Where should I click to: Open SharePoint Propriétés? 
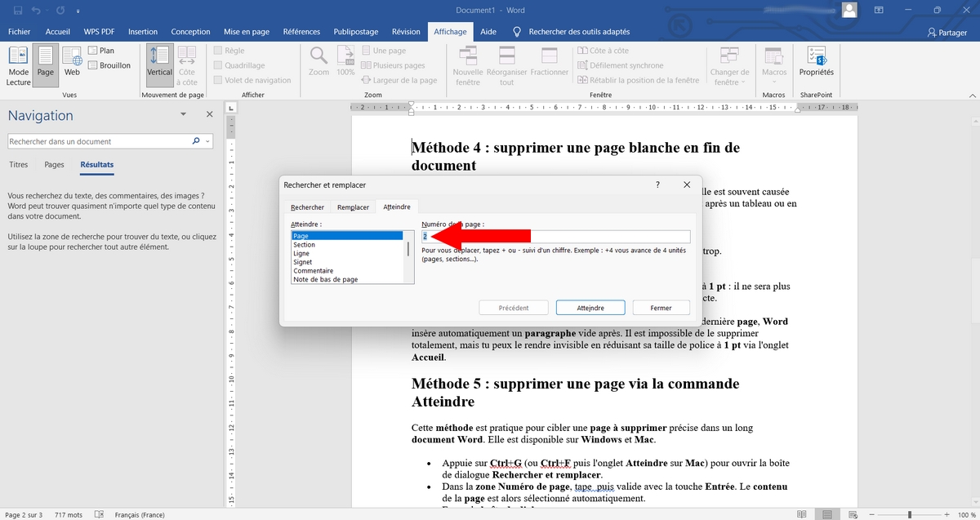(816, 62)
